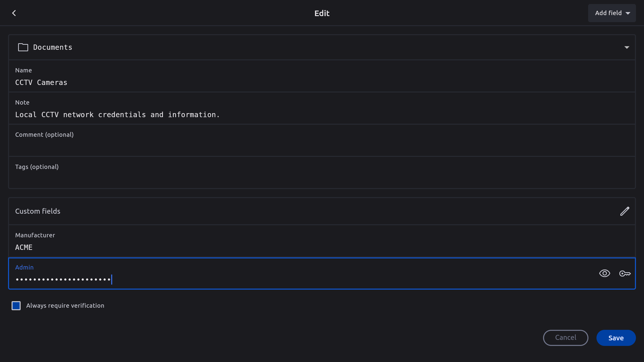
Task: Click the Add field caret arrow
Action: pyautogui.click(x=628, y=13)
